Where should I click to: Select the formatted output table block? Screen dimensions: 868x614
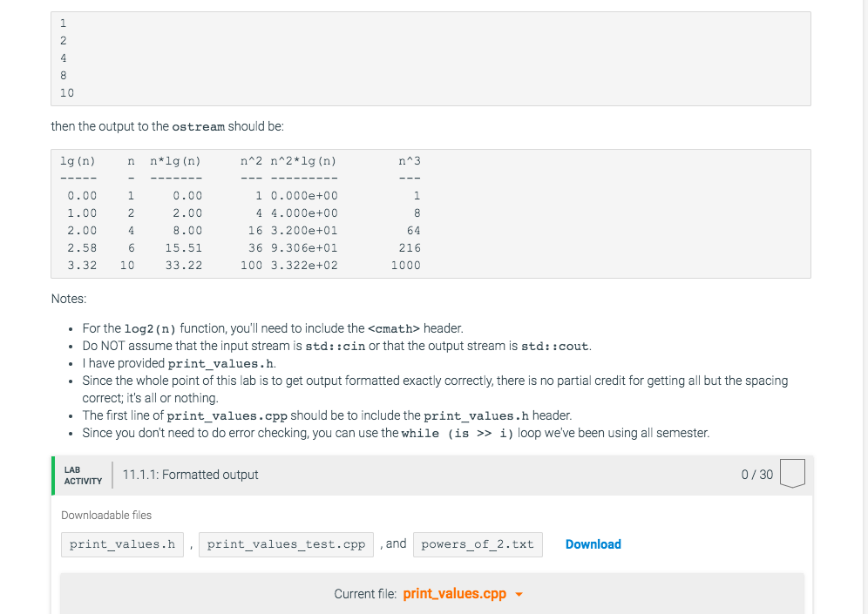tap(431, 213)
